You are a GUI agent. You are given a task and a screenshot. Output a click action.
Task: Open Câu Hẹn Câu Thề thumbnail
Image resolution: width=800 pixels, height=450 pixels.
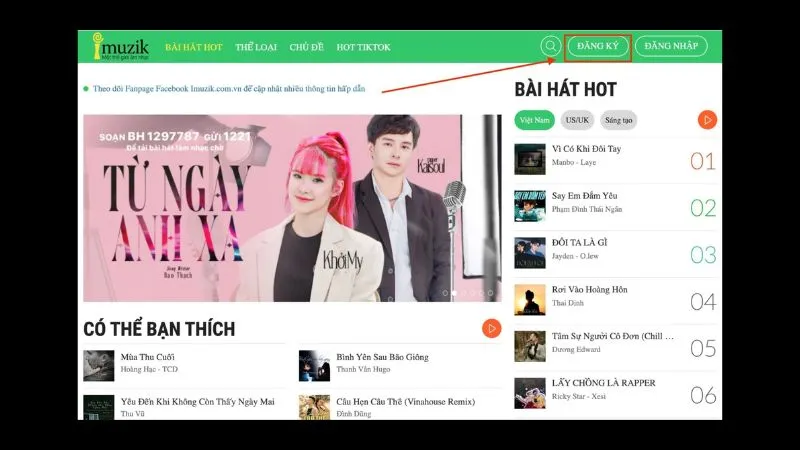314,407
